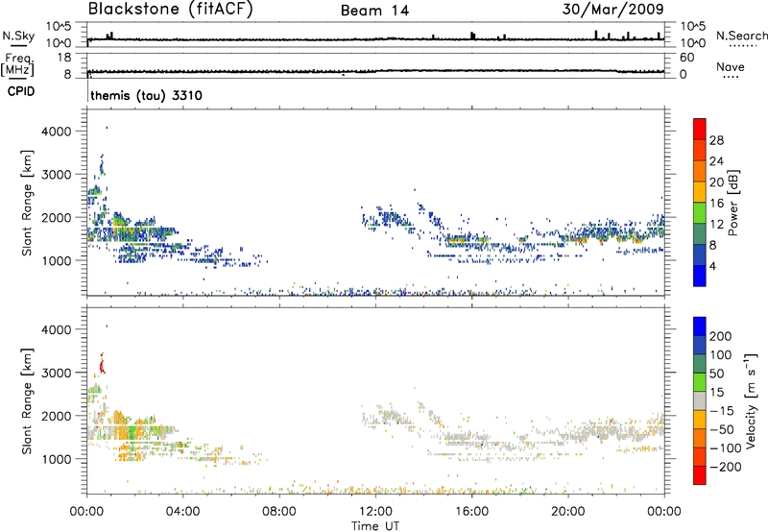Screen dimensions: 768x532
Task: Click the 'N.Sky' axis label
Action: (x=18, y=36)
